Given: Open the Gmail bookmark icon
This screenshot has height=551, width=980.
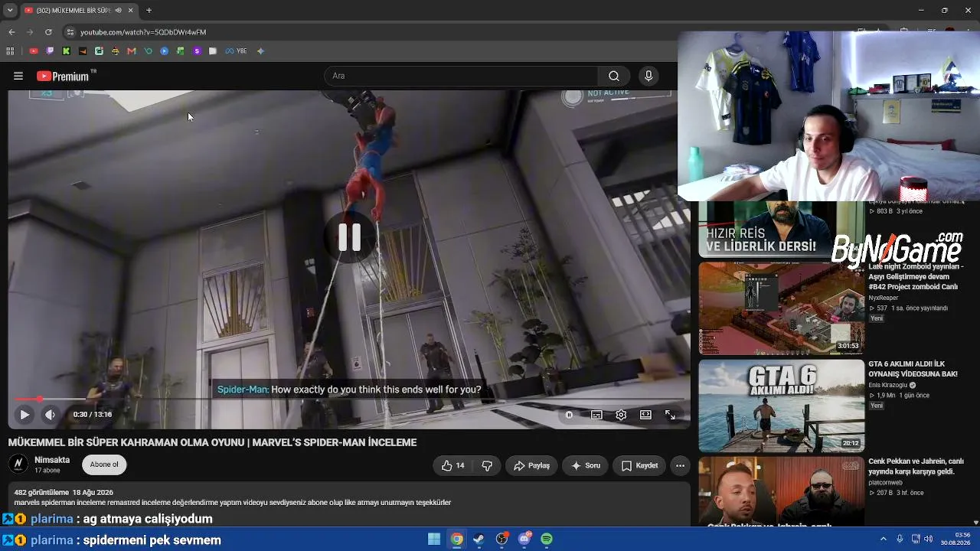Looking at the screenshot, I should click(x=132, y=51).
